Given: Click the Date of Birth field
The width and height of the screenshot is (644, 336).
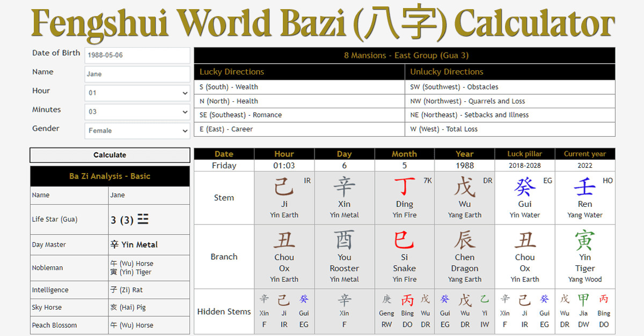Looking at the screenshot, I should 137,55.
